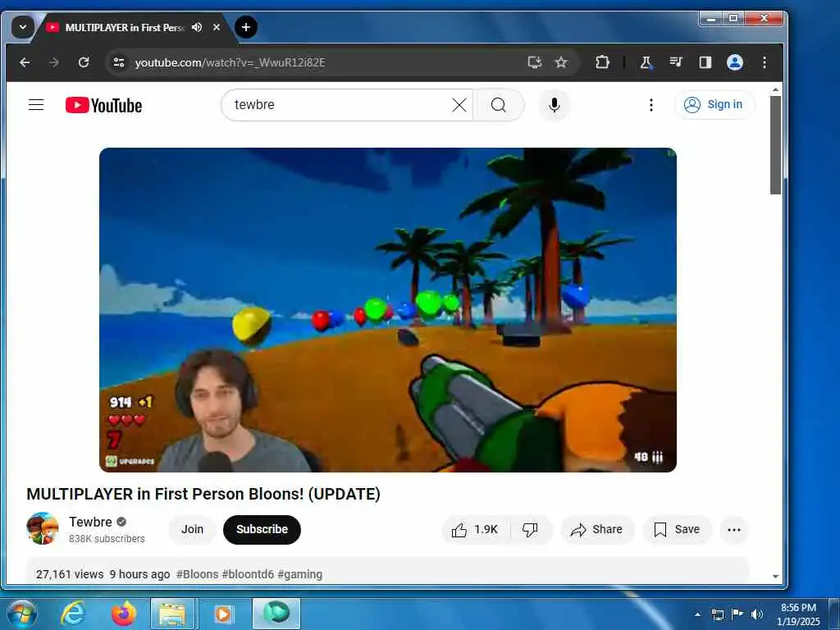Open the browser extensions puzzle icon
The image size is (840, 630).
pyautogui.click(x=602, y=62)
